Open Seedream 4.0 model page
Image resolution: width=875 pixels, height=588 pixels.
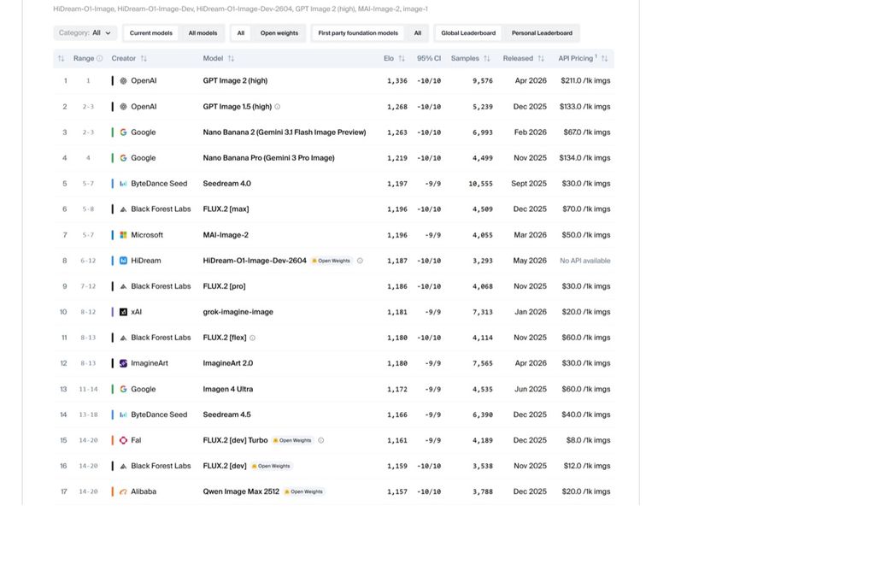click(226, 184)
